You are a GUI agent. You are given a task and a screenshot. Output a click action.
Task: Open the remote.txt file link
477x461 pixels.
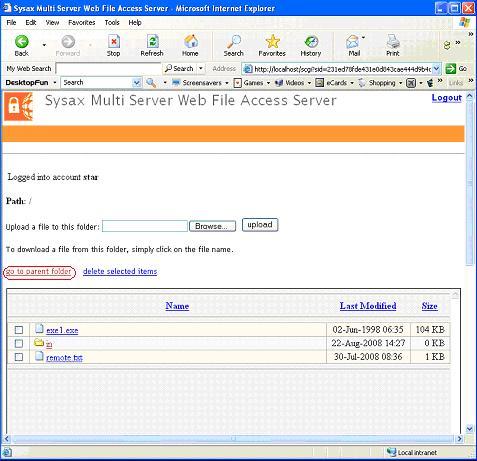click(64, 358)
